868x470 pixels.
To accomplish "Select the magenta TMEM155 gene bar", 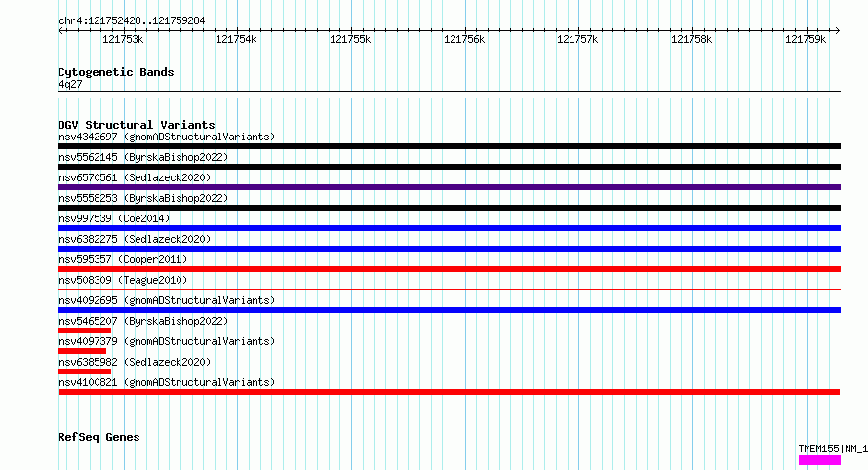I will [x=819, y=460].
